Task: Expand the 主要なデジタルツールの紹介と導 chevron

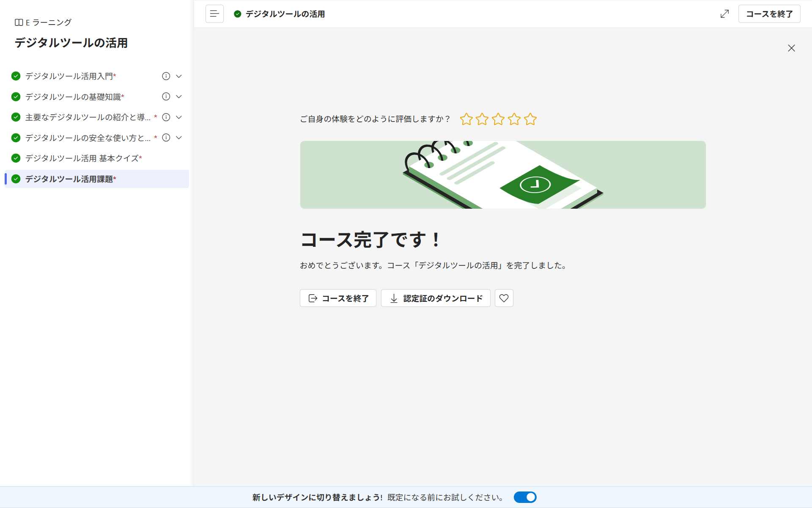Action: pos(179,117)
